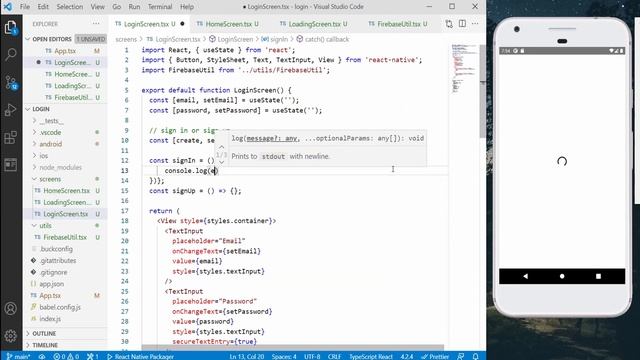This screenshot has width=640, height=360.
Task: Open the sixth activity bar view icon
Action: pos(11,165)
